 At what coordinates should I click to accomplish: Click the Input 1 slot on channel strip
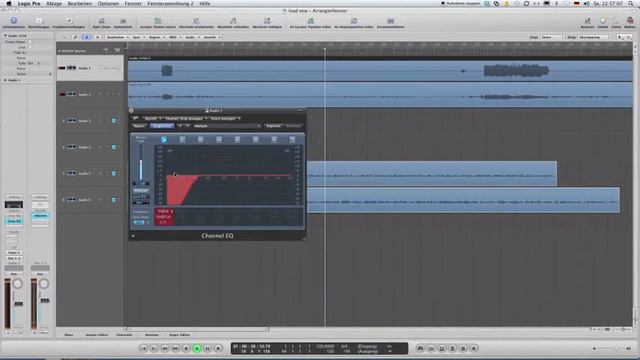(14, 253)
